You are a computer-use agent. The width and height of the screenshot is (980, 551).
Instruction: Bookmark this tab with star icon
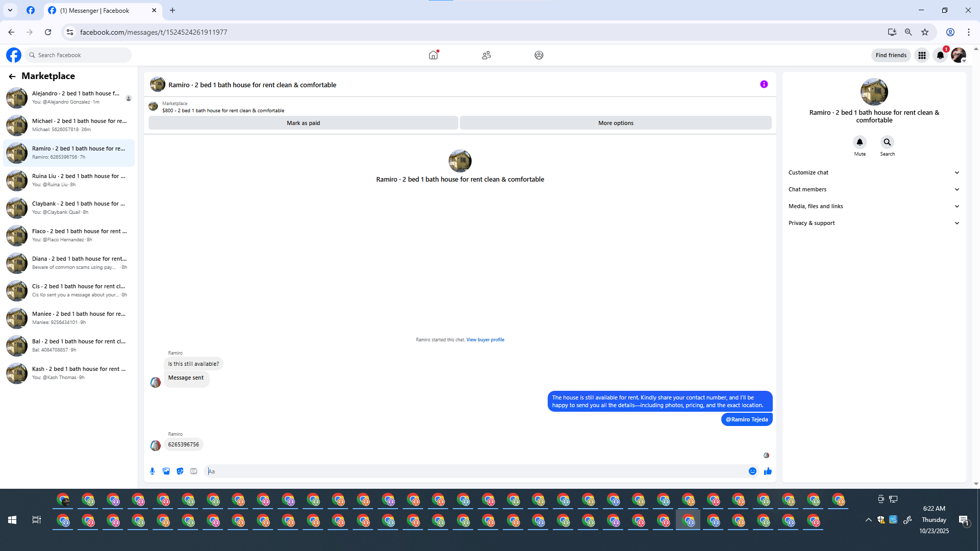coord(925,32)
